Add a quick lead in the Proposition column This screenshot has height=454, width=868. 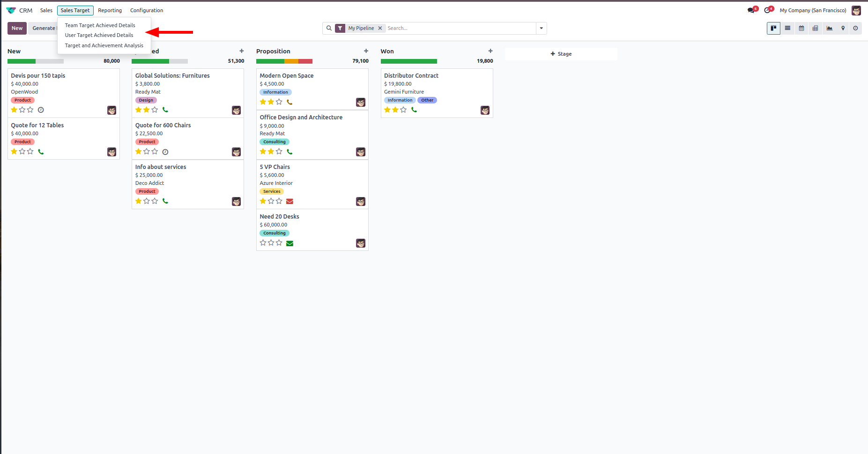point(366,51)
